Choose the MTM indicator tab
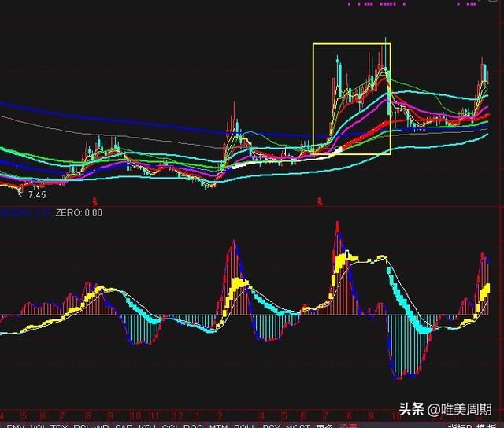Viewport: 504px width, 428px height. tap(219, 426)
